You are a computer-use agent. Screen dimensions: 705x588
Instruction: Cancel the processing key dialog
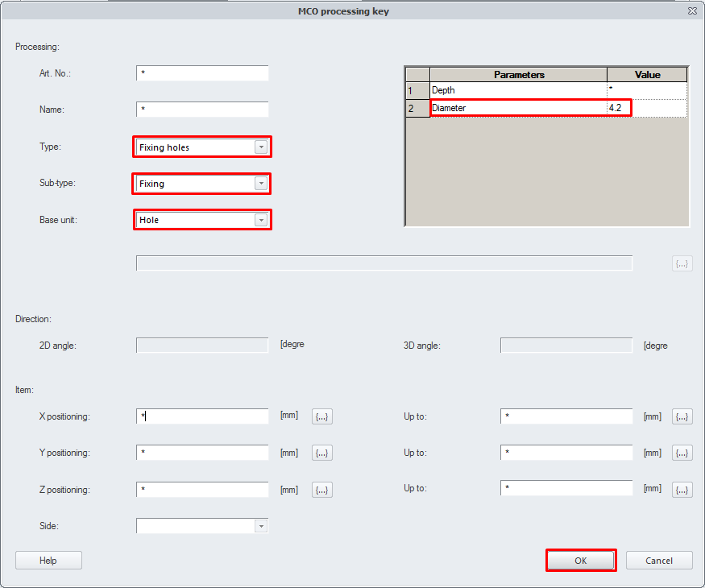click(659, 561)
